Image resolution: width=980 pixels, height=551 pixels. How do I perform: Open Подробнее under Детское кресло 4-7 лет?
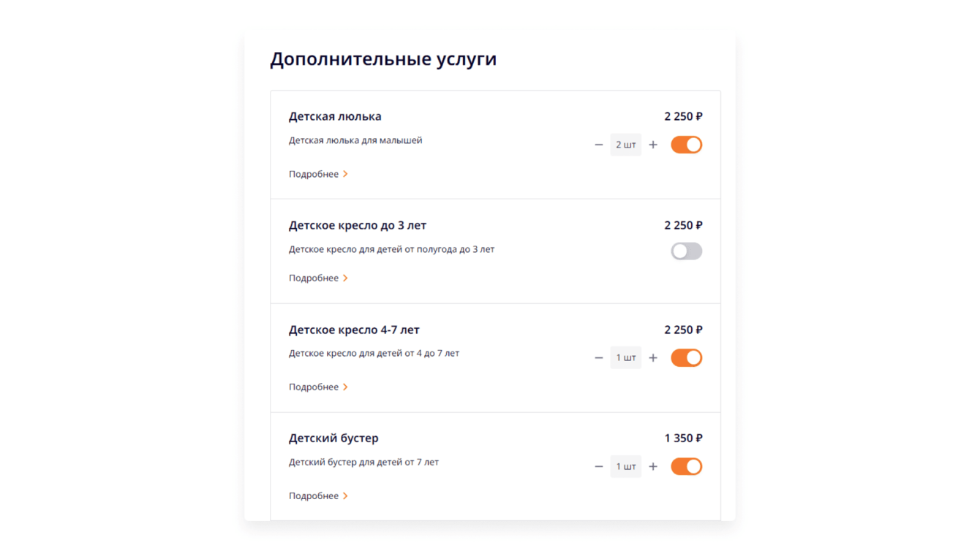[x=318, y=387]
